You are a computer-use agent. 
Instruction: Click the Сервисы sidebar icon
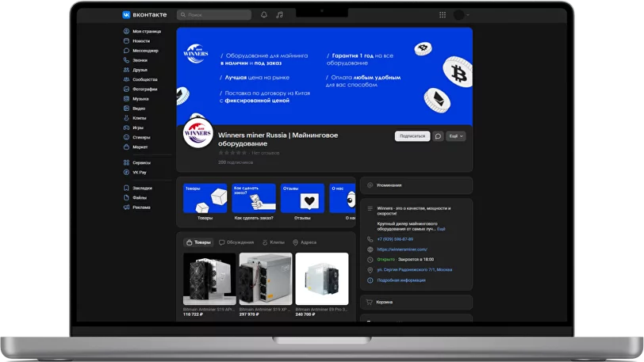click(126, 162)
